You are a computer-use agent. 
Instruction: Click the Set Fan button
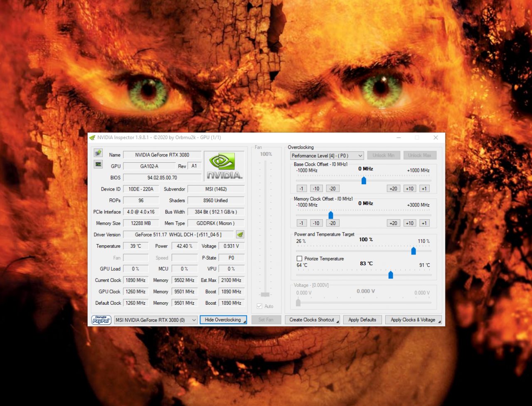[x=266, y=320]
